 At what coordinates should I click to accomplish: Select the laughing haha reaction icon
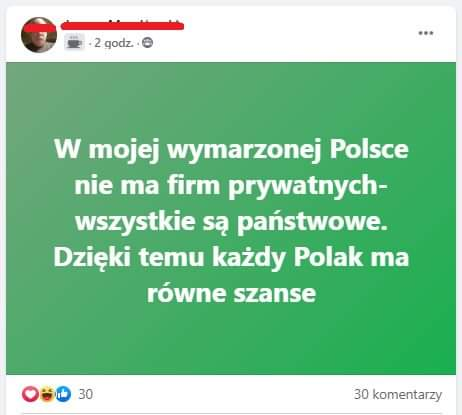[x=47, y=394]
